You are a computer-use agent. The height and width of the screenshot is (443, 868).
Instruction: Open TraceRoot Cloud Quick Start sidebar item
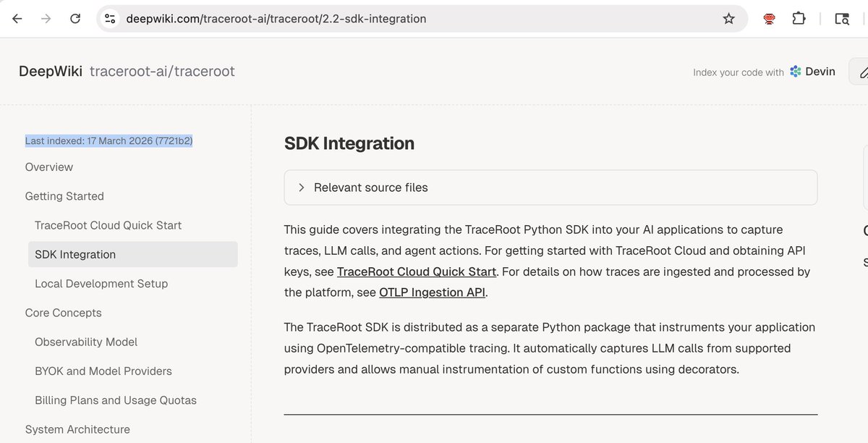109,225
